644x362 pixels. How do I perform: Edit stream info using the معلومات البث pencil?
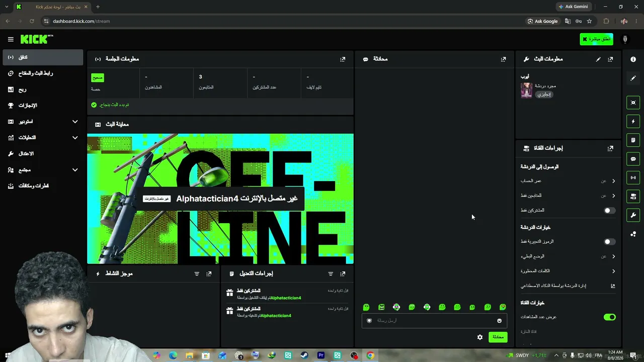point(598,59)
